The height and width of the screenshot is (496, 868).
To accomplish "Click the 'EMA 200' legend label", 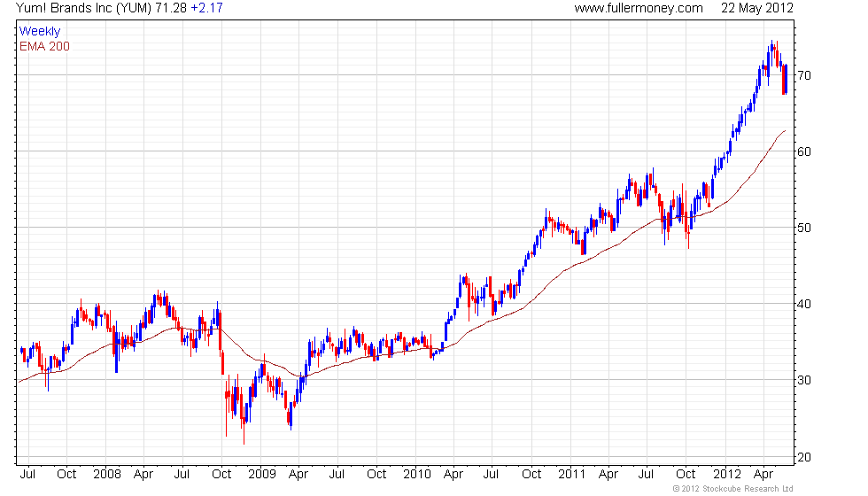I will (44, 46).
